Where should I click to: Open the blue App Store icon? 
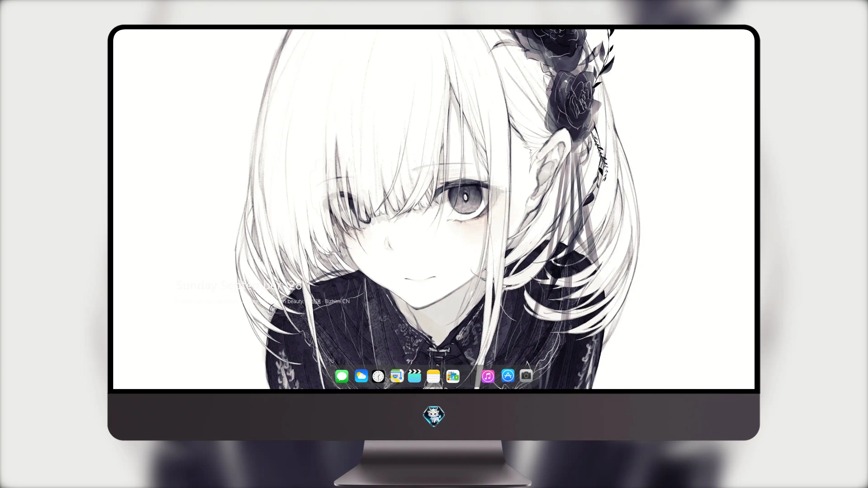click(x=508, y=375)
